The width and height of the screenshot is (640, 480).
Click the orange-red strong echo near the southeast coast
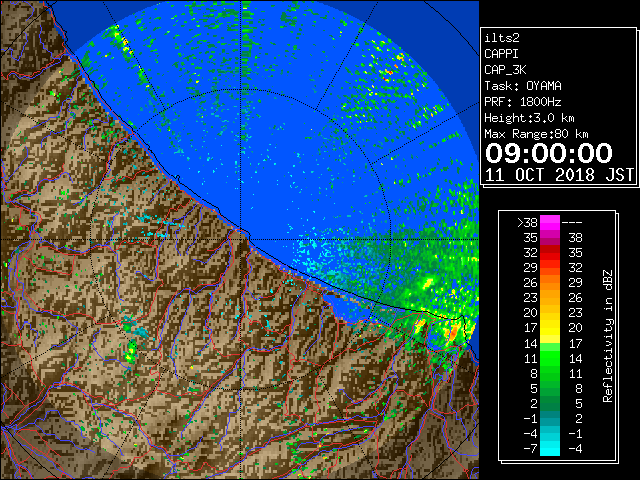[x=453, y=331]
